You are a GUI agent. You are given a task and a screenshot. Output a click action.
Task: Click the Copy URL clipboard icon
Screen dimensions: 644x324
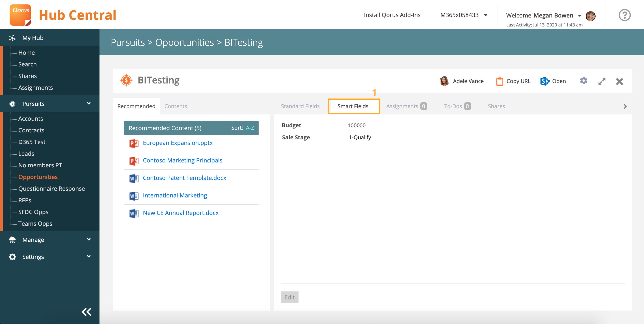[x=499, y=81]
